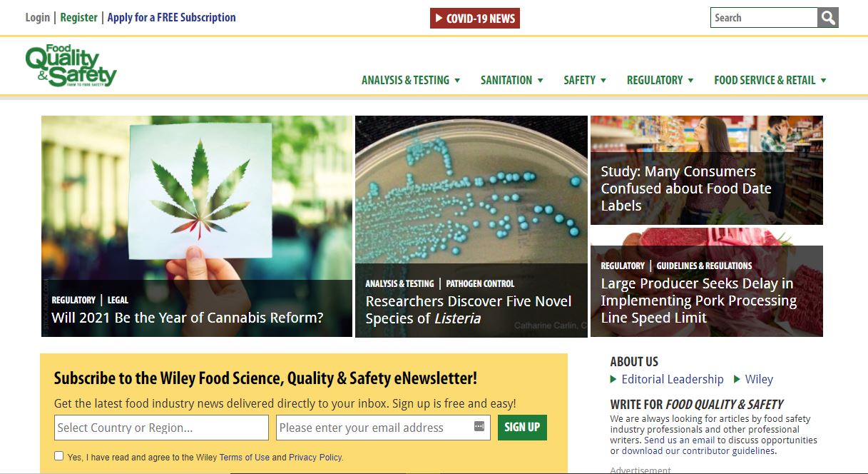Viewport: 868px width, 474px height.
Task: Click the email field autofill icon
Action: tap(479, 427)
